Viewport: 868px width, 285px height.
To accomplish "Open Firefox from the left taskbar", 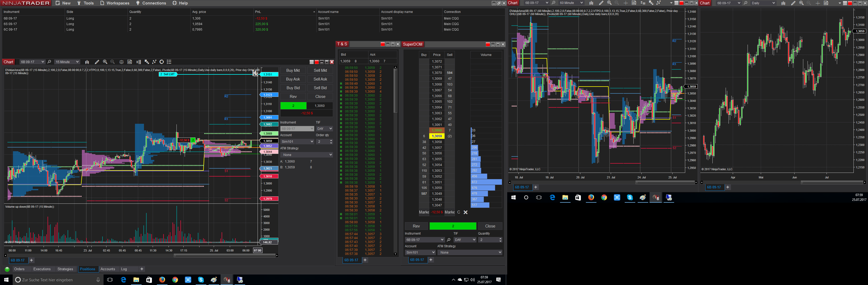I will pyautogui.click(x=162, y=280).
